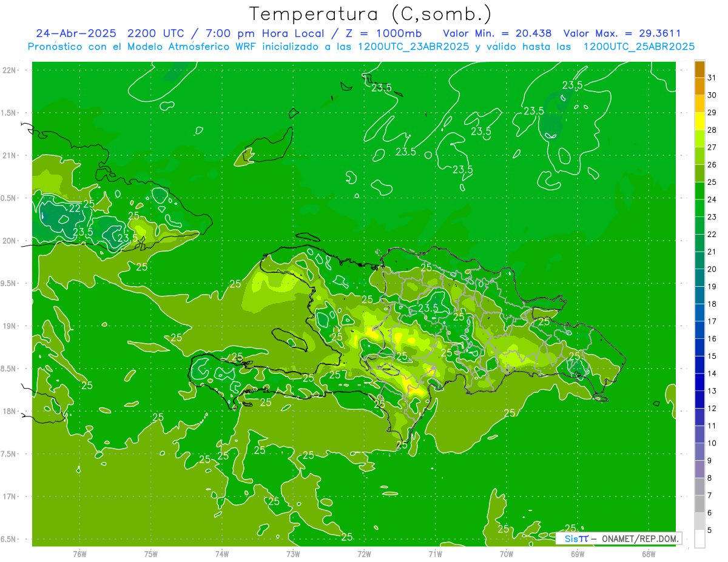Click the orange swatch between 30 and 31
This screenshot has height=562, width=728.
699,86
